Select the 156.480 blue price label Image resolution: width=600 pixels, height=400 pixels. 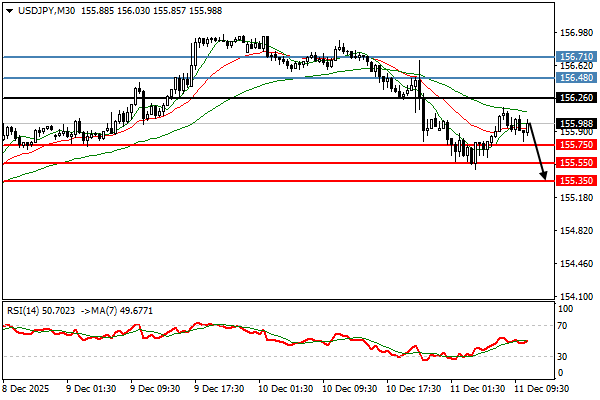click(577, 77)
